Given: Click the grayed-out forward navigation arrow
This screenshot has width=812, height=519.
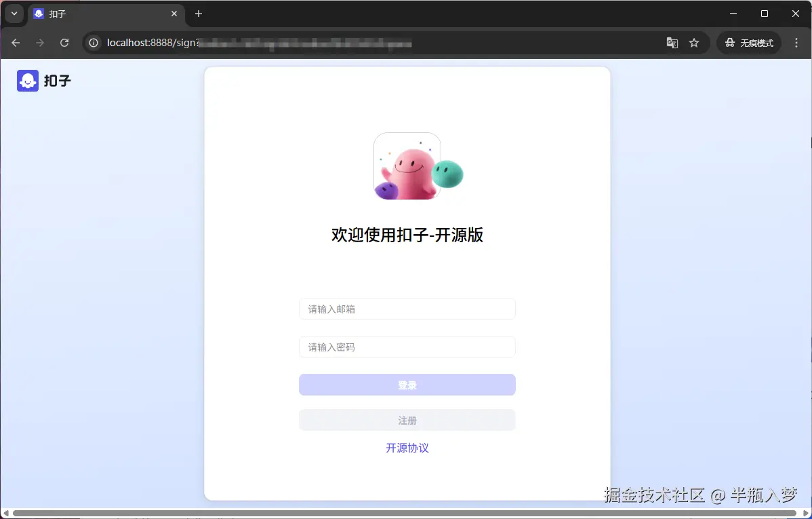Looking at the screenshot, I should click(40, 42).
